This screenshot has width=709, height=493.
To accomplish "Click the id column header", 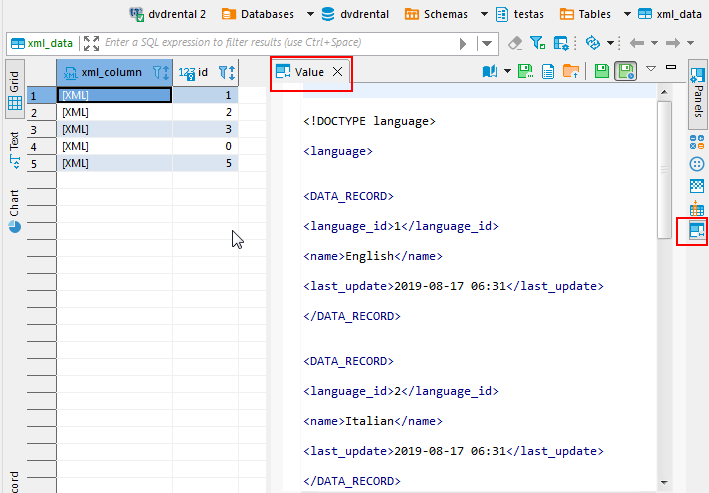I will (x=206, y=72).
